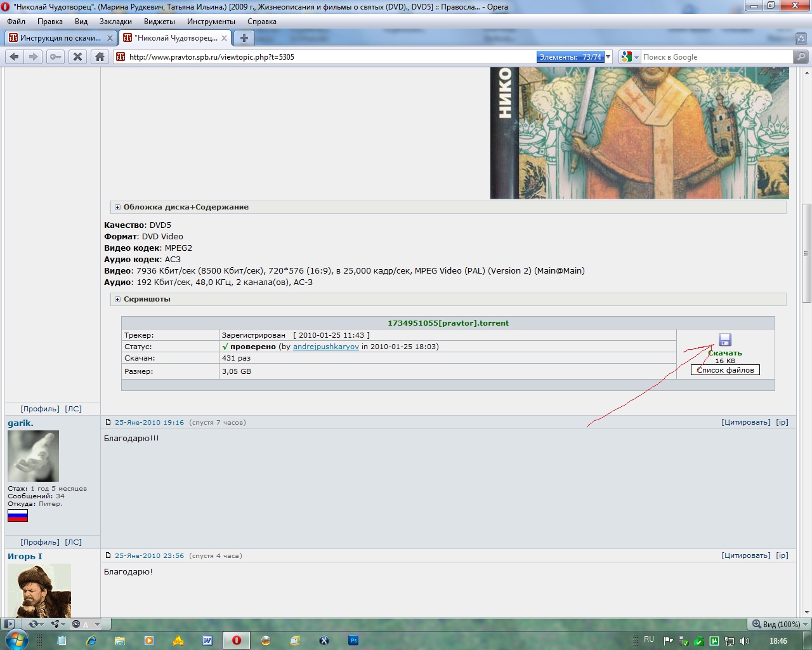The height and width of the screenshot is (650, 812).
Task: Close the Инструкция по скачи... tab
Action: pos(110,38)
